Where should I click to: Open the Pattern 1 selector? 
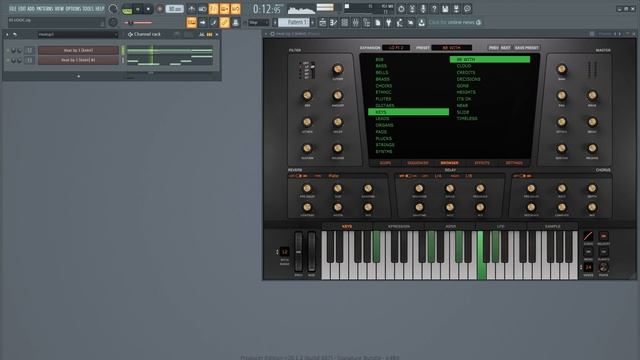pyautogui.click(x=294, y=22)
